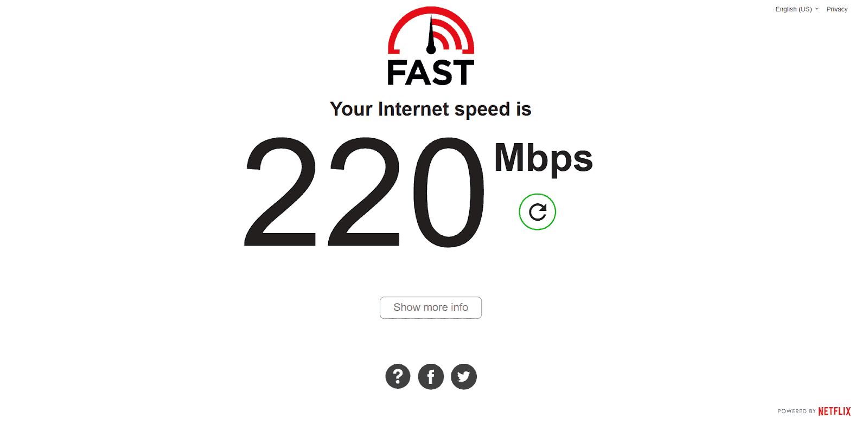
Task: Click the digit 0 in the speed value
Action: click(x=449, y=192)
